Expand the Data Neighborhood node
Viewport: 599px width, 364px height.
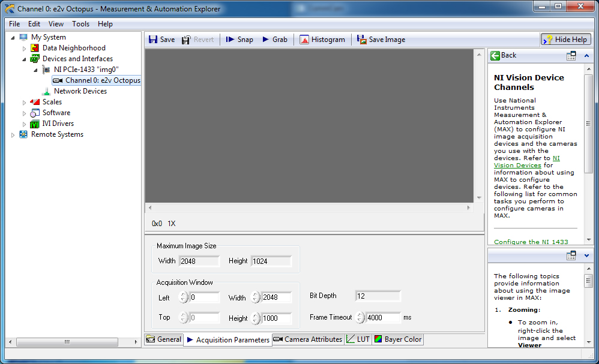(x=25, y=49)
